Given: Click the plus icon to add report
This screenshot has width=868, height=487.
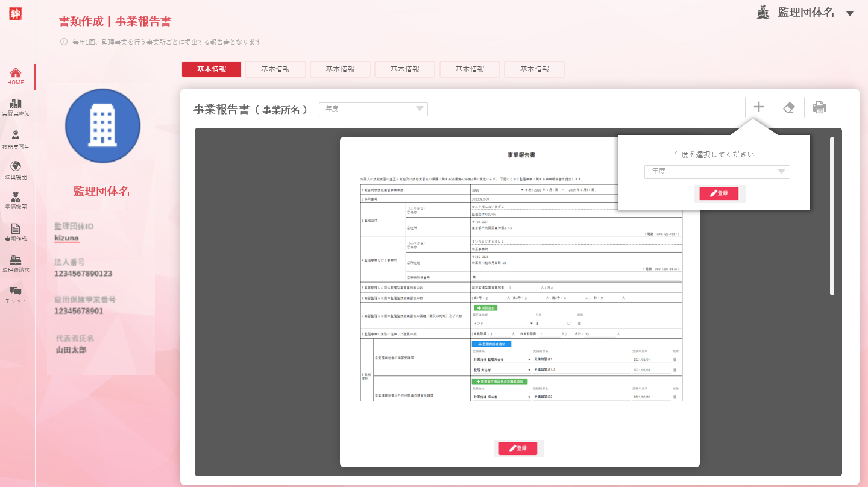Looking at the screenshot, I should coord(759,107).
